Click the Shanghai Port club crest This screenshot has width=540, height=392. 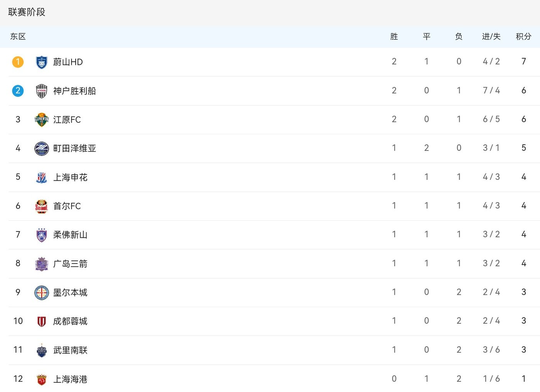point(41,379)
